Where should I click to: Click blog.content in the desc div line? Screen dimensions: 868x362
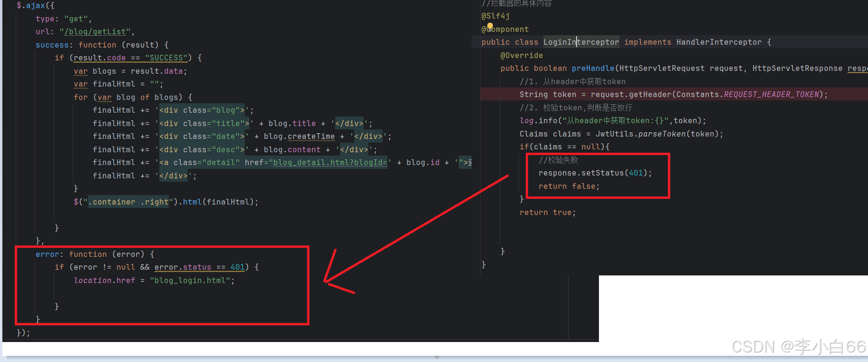click(x=292, y=150)
